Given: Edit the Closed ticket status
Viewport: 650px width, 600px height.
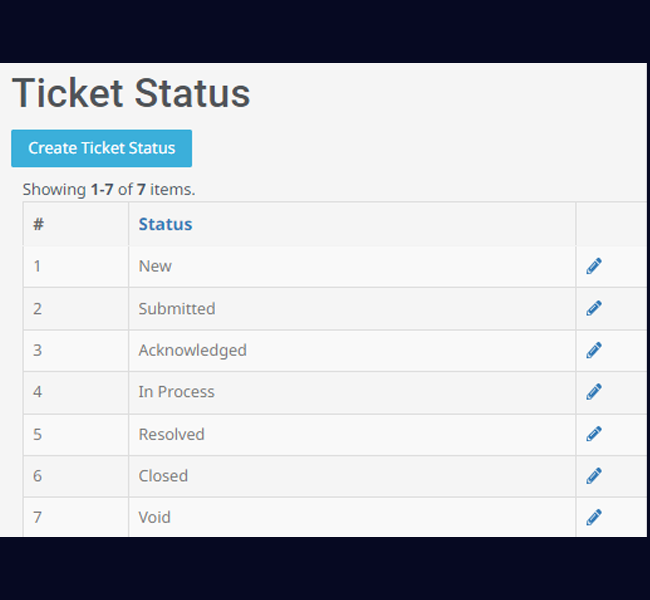Looking at the screenshot, I should 594,476.
